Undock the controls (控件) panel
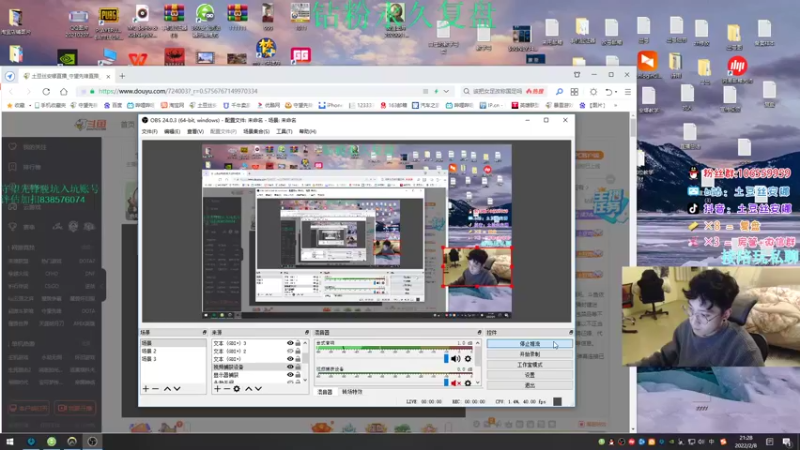 pos(570,332)
